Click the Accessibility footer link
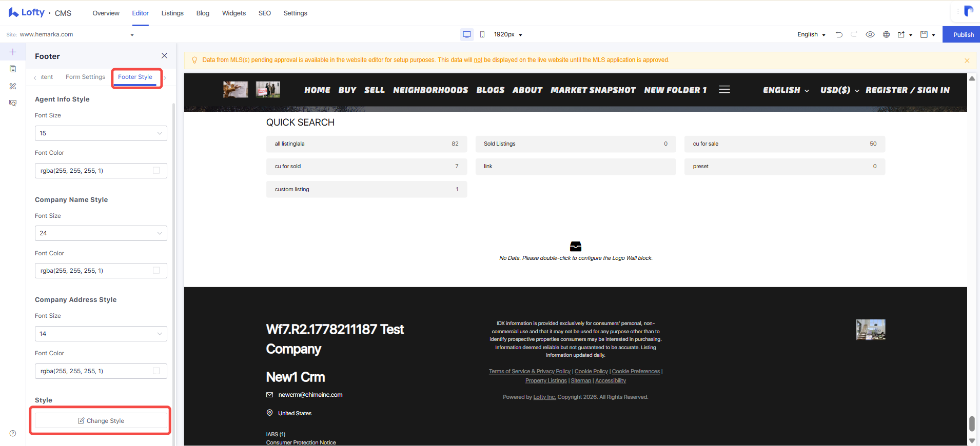 point(611,380)
